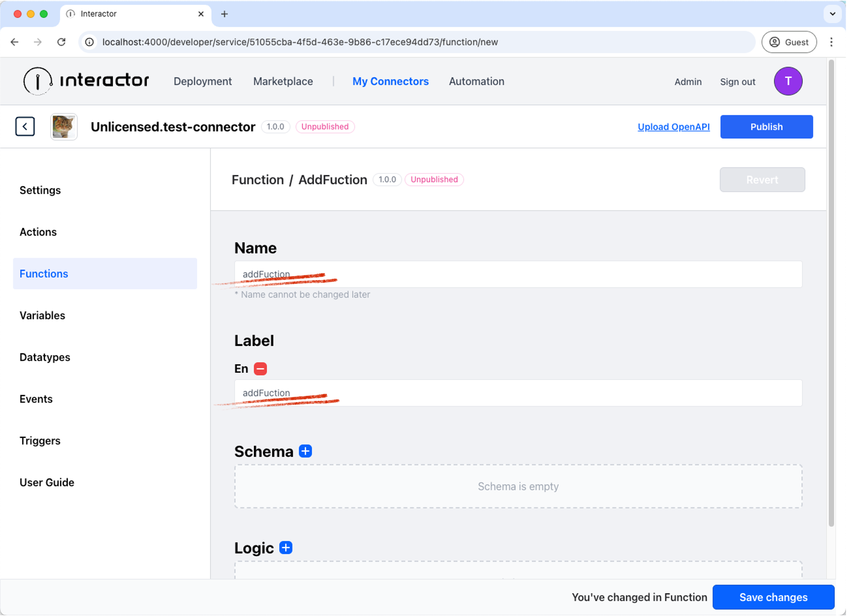Viewport: 847px width, 616px height.
Task: Focus the Name input field
Action: (x=518, y=275)
